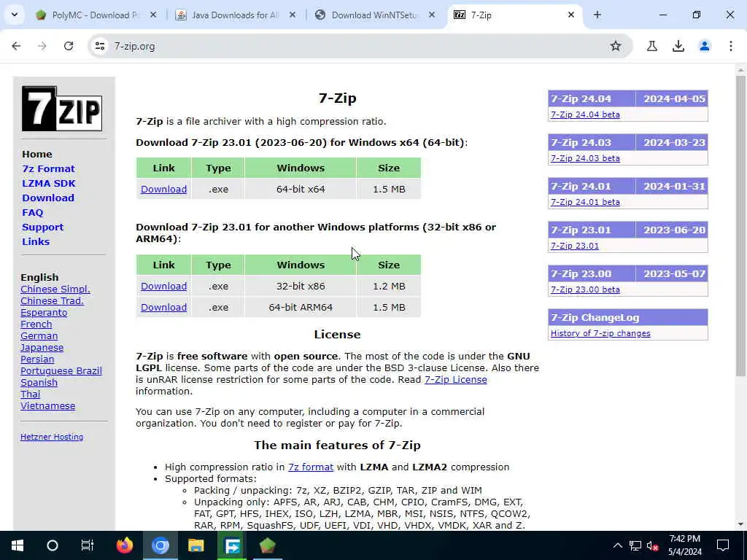Viewport: 747px width, 560px height.
Task: Switch language to French
Action: tap(36, 324)
